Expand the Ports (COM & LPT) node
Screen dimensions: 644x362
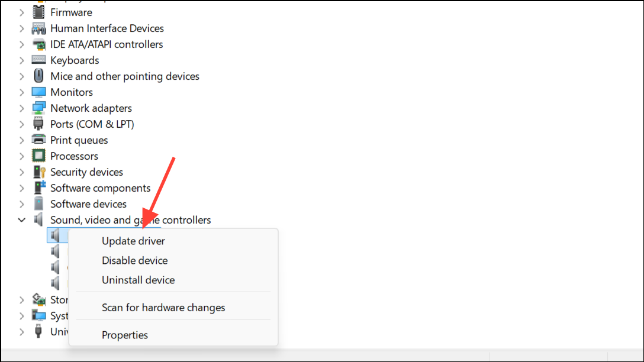coord(21,124)
